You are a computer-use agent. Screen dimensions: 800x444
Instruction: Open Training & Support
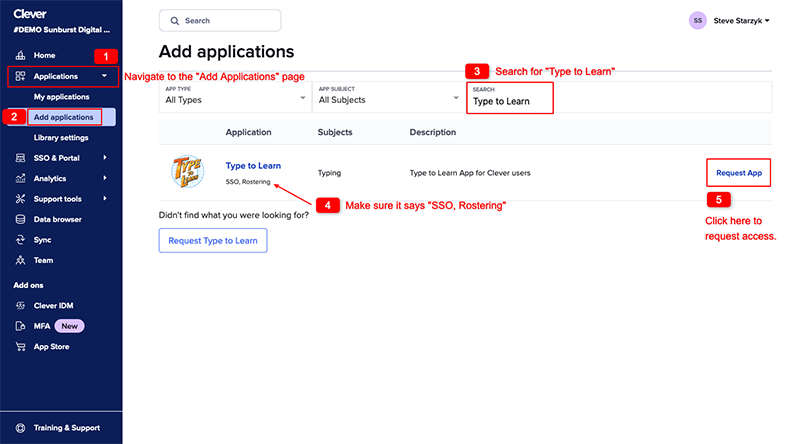[67, 428]
